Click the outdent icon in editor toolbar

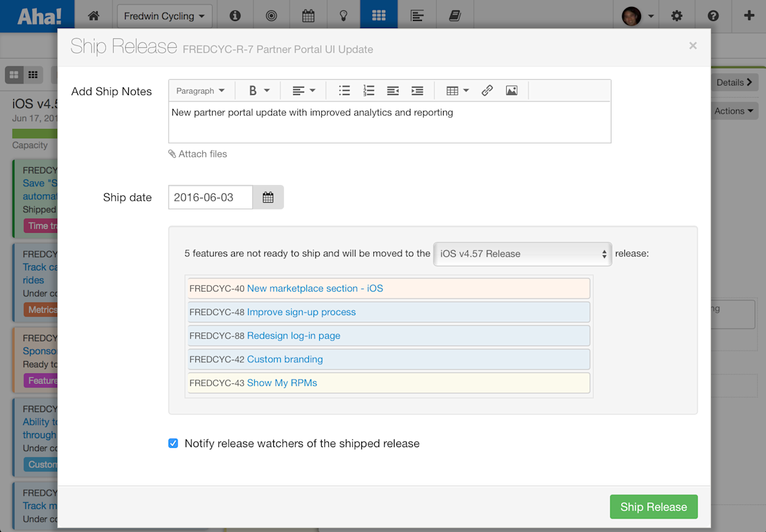(393, 91)
